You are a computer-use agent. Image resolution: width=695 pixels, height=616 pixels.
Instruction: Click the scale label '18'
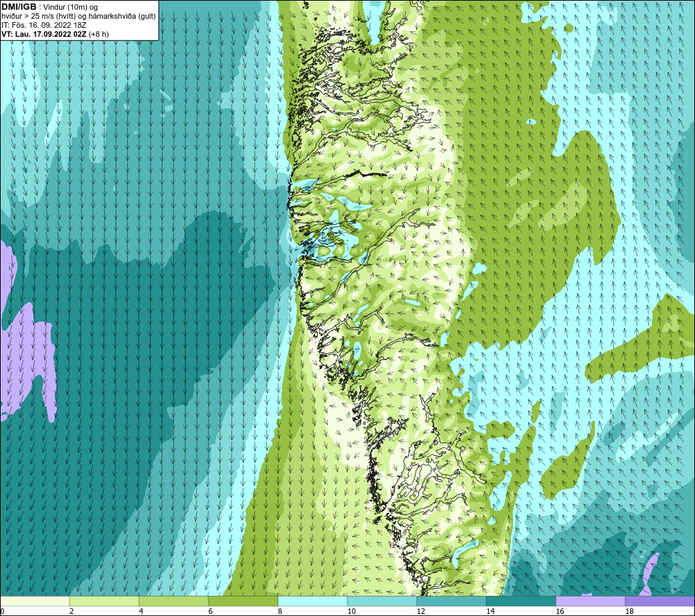coord(630,612)
